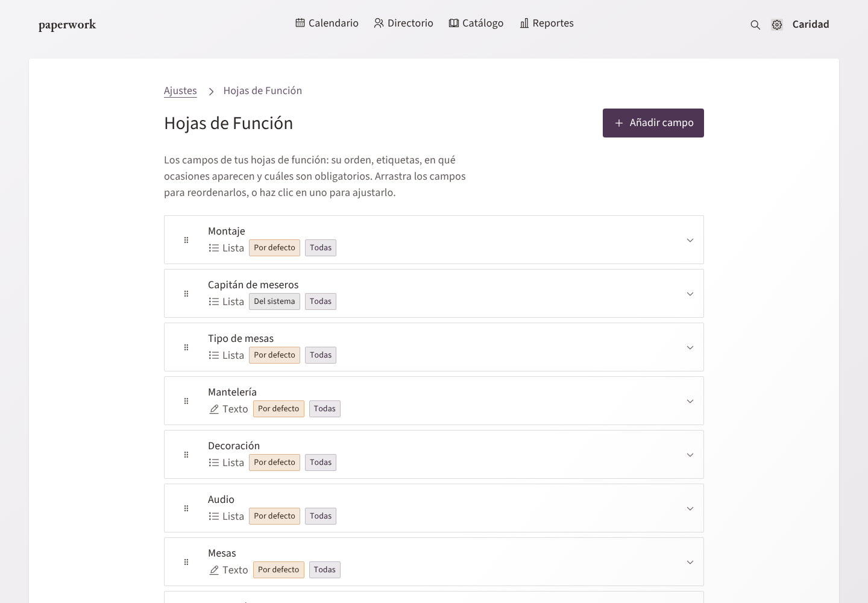Open the Catálogo menu item

(476, 23)
